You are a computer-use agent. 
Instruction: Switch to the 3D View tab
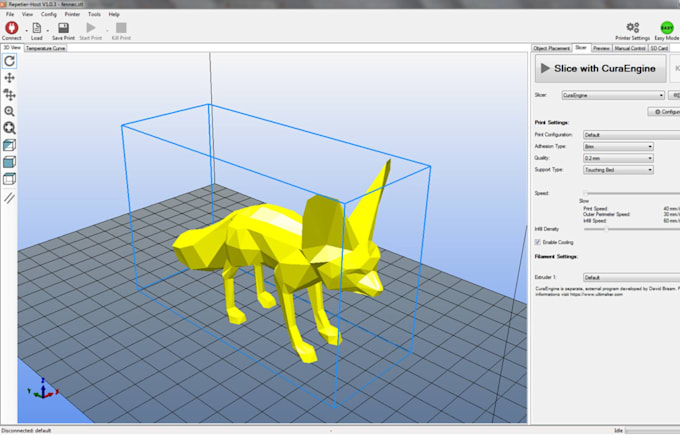[x=12, y=48]
